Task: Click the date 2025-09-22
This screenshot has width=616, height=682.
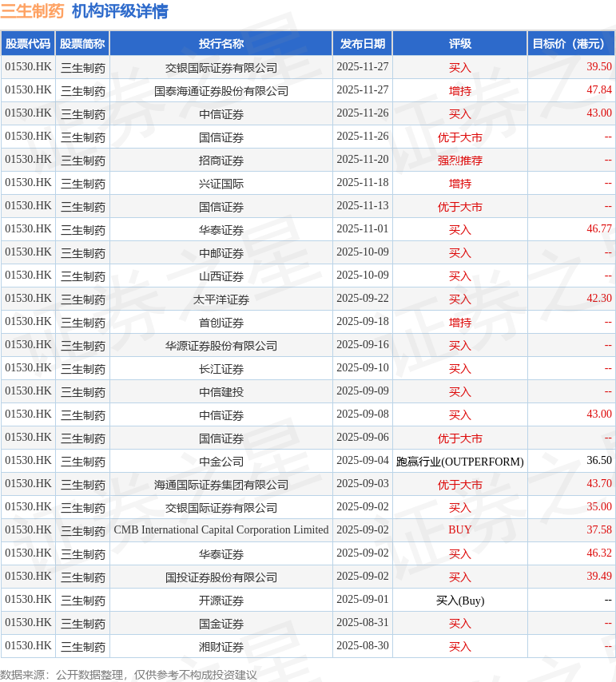Action: coord(363,298)
